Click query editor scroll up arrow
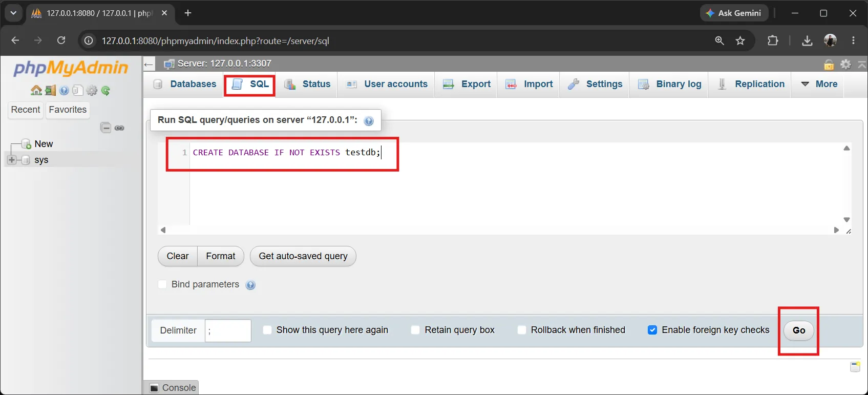868x395 pixels. click(x=846, y=148)
